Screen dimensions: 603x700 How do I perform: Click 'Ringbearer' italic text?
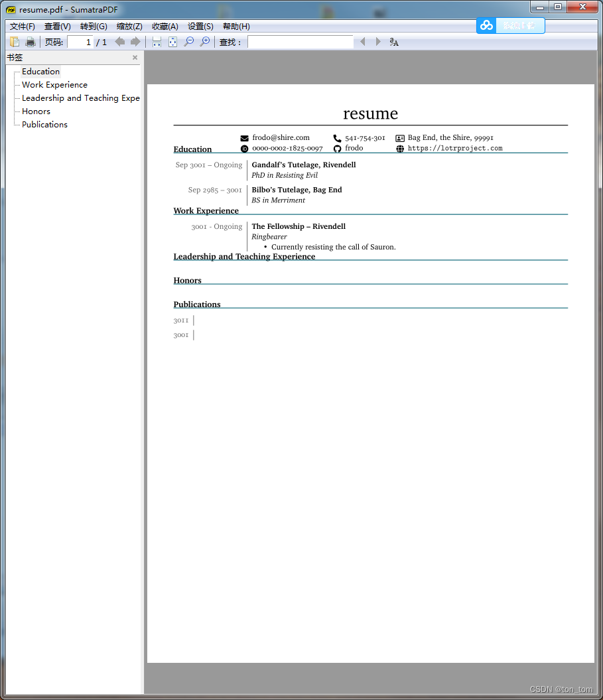[269, 237]
